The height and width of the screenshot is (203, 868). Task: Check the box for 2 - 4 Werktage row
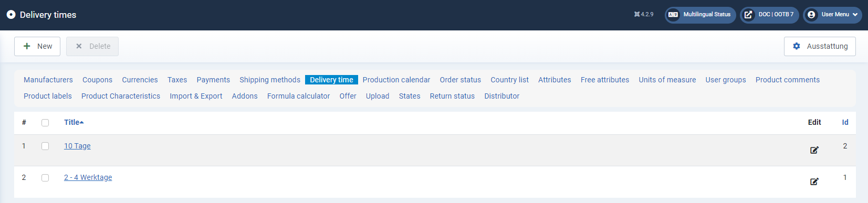[x=45, y=178]
